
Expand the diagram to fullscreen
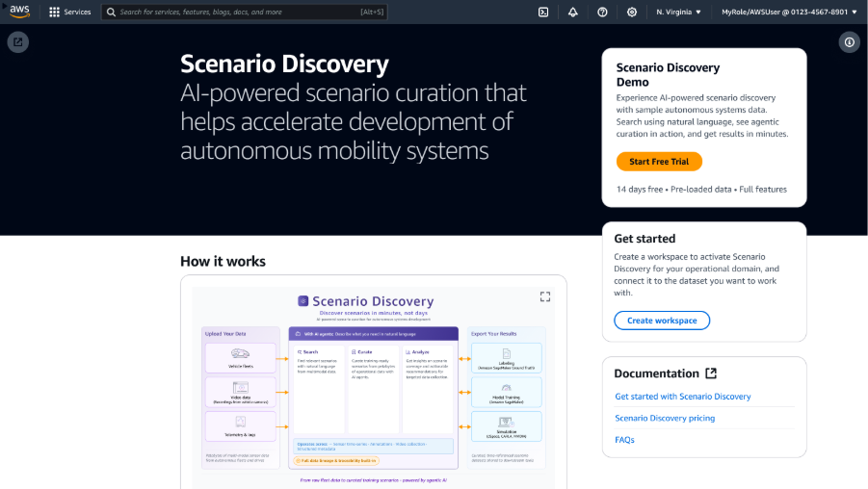click(545, 297)
